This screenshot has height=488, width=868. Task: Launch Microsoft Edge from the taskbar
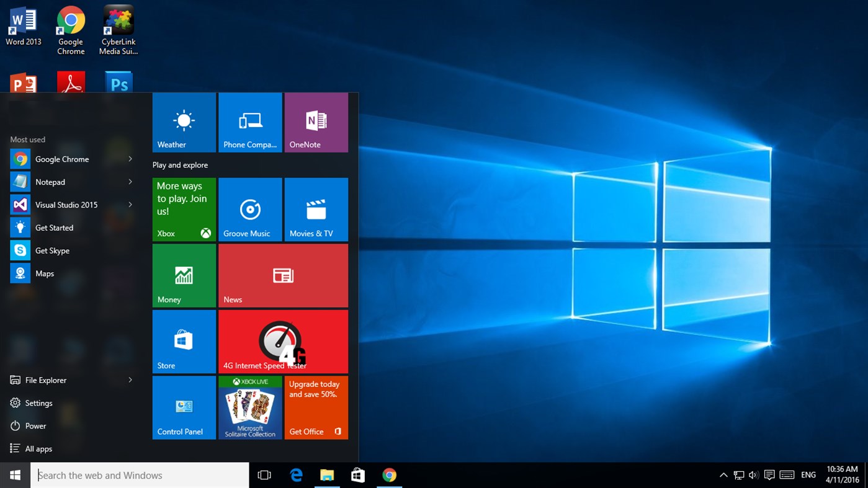[296, 475]
